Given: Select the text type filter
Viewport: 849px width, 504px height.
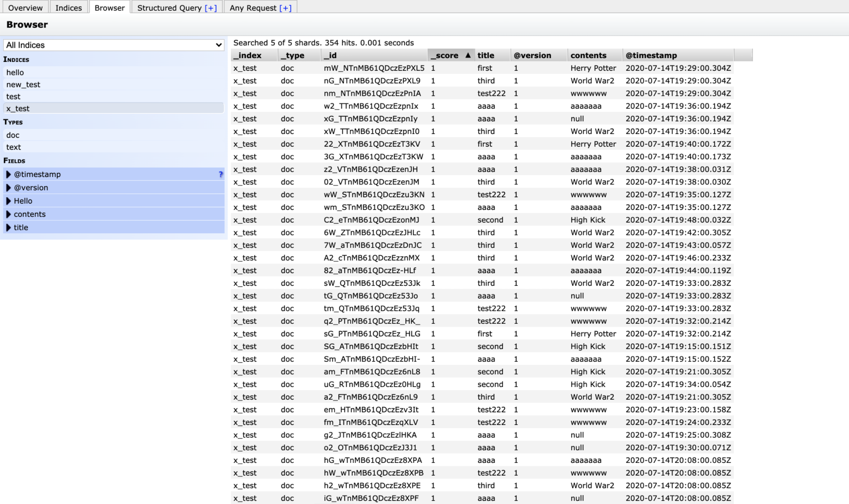Looking at the screenshot, I should pyautogui.click(x=14, y=147).
